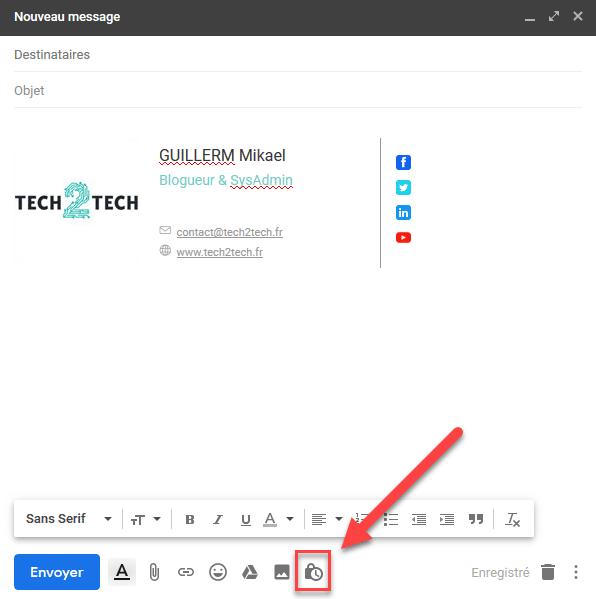
Task: Insert a link using chain icon
Action: [186, 572]
